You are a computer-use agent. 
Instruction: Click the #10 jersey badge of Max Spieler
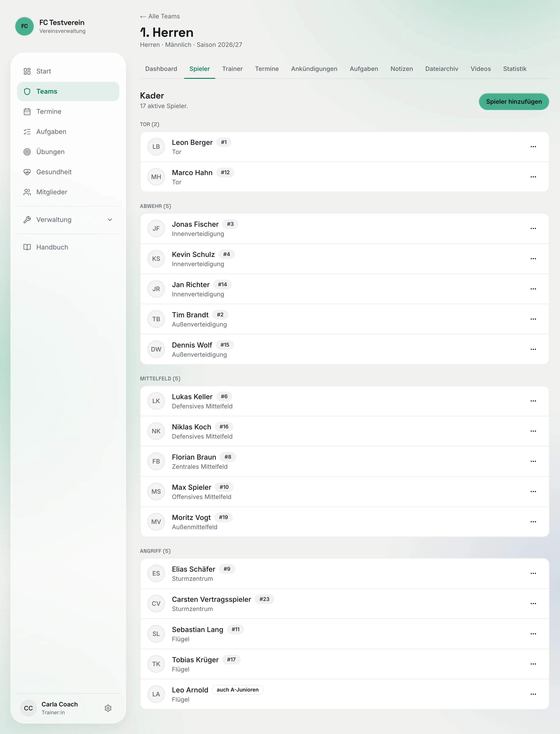(x=224, y=487)
